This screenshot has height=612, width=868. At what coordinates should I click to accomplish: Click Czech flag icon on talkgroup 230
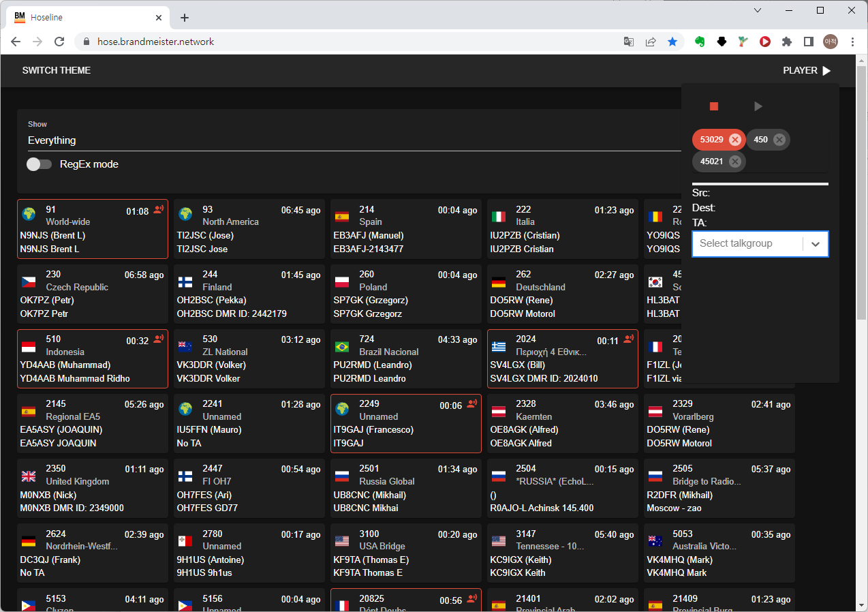coord(29,281)
